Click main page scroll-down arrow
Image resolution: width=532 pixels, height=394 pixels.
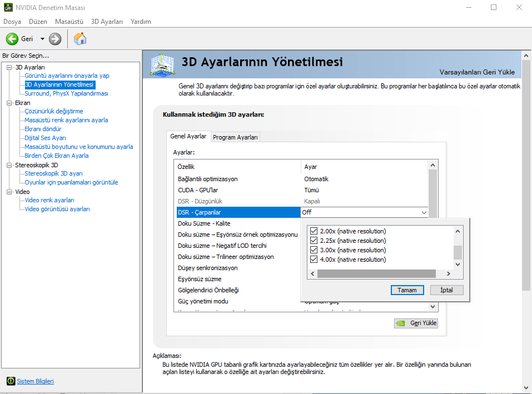click(526, 387)
